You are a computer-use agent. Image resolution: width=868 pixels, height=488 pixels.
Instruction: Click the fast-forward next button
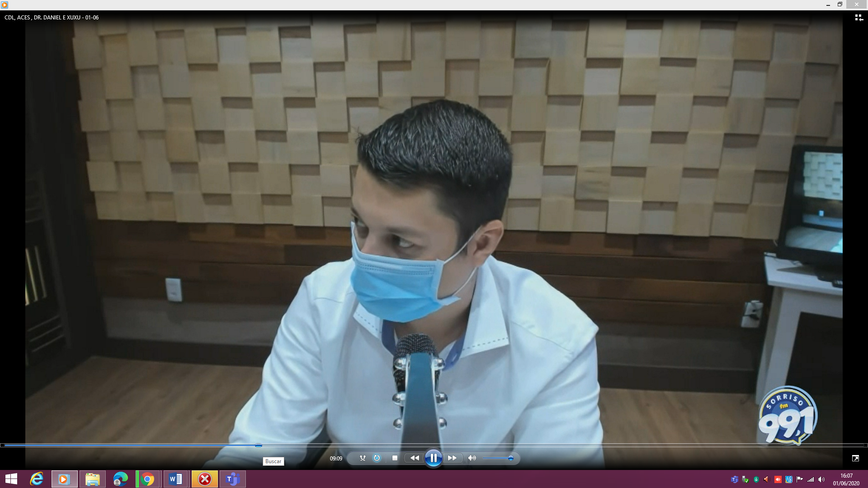pyautogui.click(x=452, y=458)
